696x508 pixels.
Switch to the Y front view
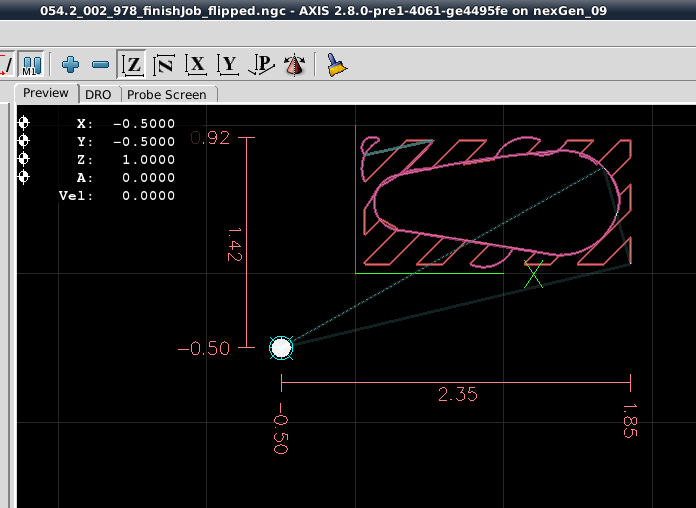tap(229, 65)
